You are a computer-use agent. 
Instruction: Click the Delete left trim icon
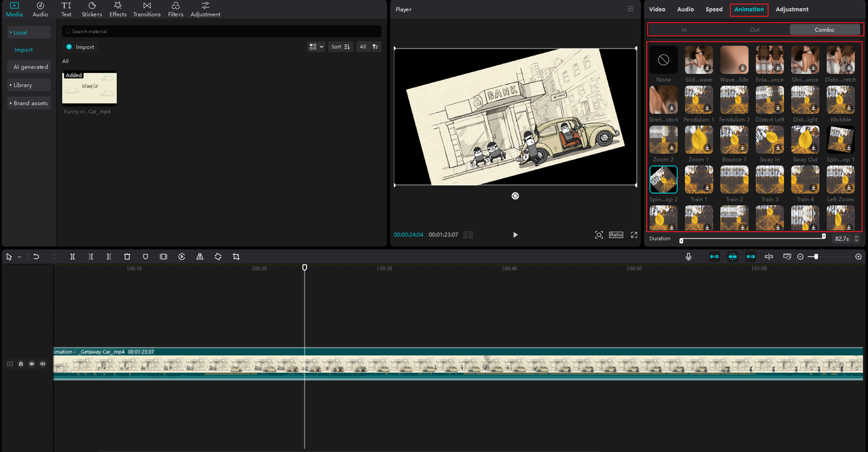click(x=91, y=257)
